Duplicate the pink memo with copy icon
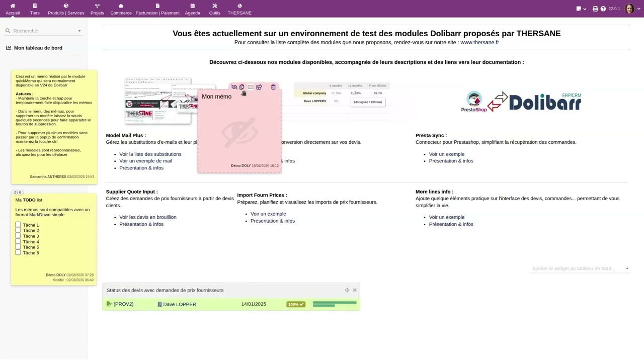 point(242,87)
